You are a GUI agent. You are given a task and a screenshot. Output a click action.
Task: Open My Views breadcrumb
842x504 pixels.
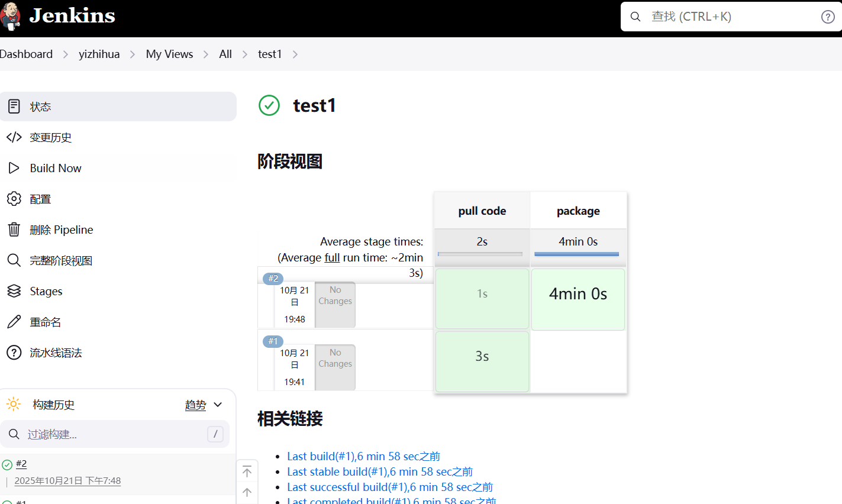tap(169, 54)
